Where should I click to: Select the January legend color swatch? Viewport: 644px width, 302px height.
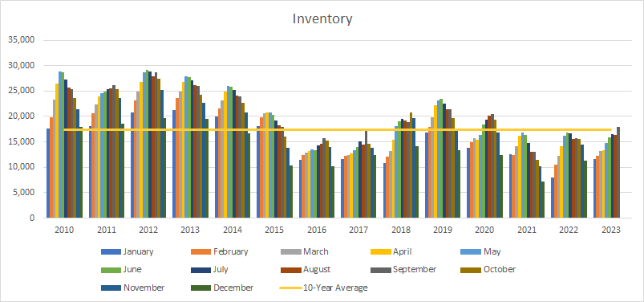(111, 251)
